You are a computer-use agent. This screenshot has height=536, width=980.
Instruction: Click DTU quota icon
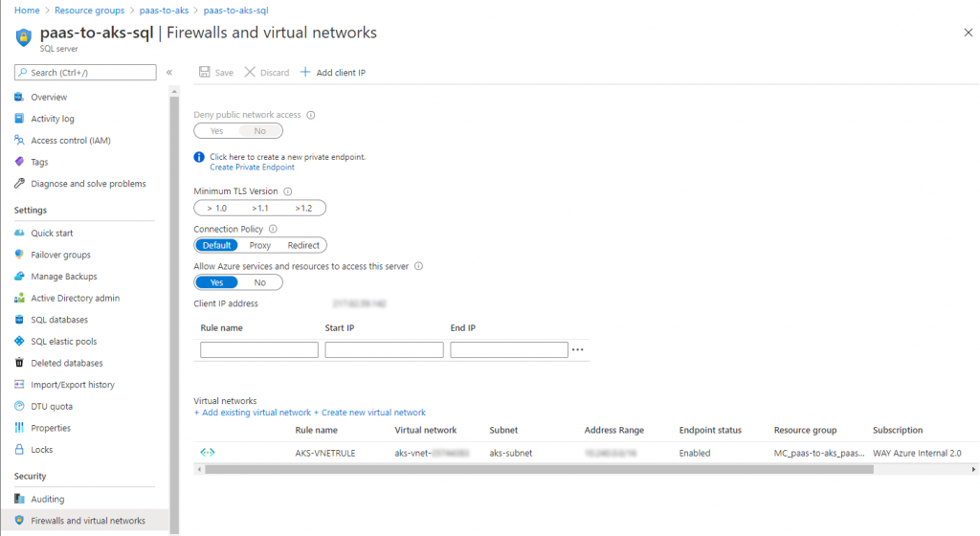click(x=19, y=406)
